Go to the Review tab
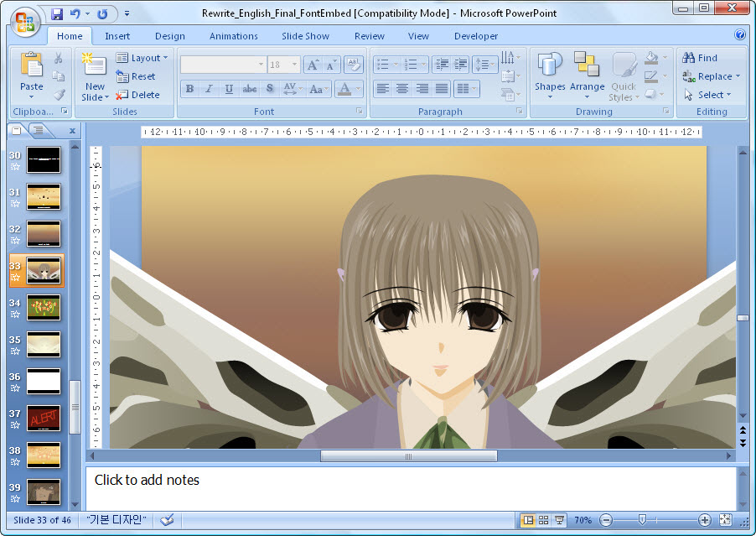 370,36
